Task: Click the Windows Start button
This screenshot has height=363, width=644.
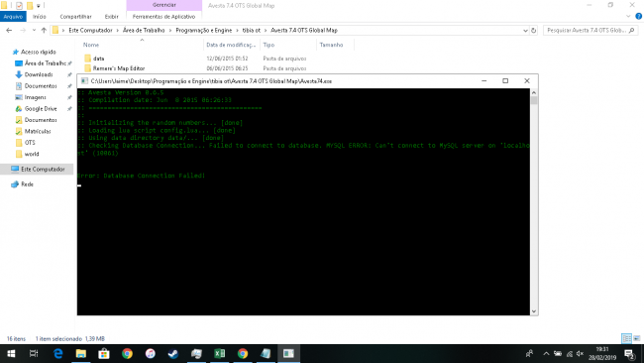Action: point(11,353)
